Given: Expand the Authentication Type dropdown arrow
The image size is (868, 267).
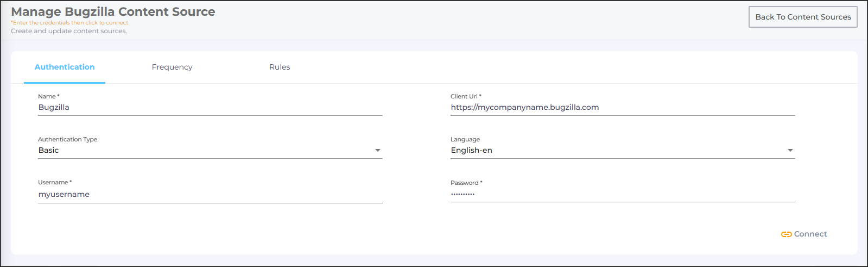Looking at the screenshot, I should coord(378,151).
